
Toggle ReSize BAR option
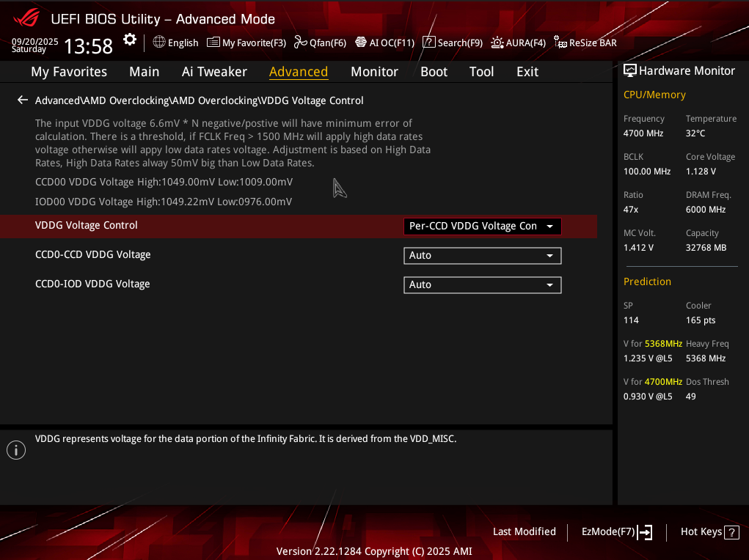pyautogui.click(x=585, y=43)
